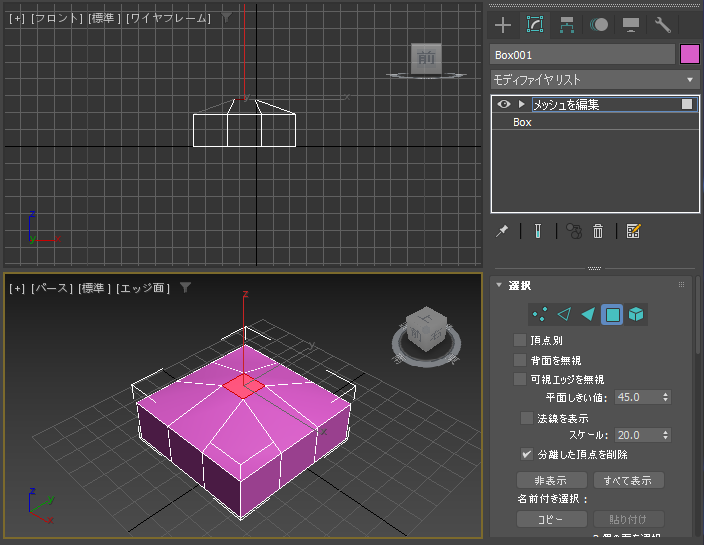The width and height of the screenshot is (704, 545).
Task: Click the 平面しきい値 spinner arrows
Action: 665,397
